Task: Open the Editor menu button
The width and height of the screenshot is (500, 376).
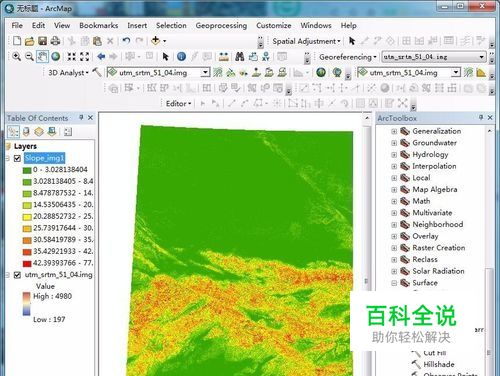Action: [x=179, y=104]
